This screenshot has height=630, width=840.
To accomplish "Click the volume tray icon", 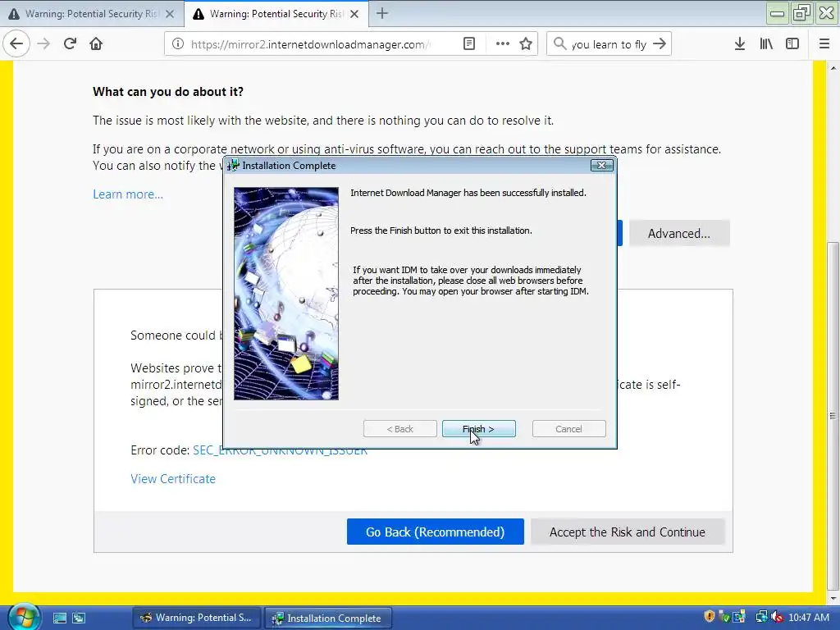I will tap(776, 617).
